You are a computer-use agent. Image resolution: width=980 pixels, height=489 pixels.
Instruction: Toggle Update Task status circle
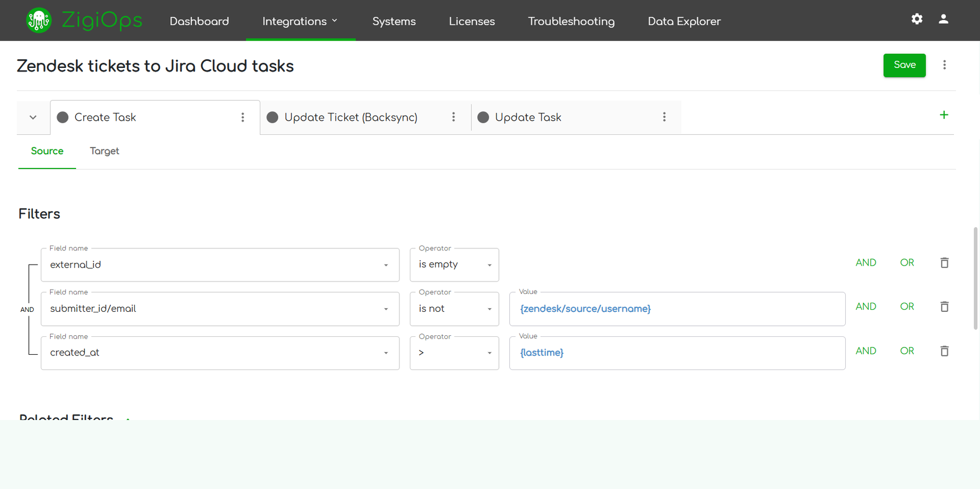pos(483,117)
